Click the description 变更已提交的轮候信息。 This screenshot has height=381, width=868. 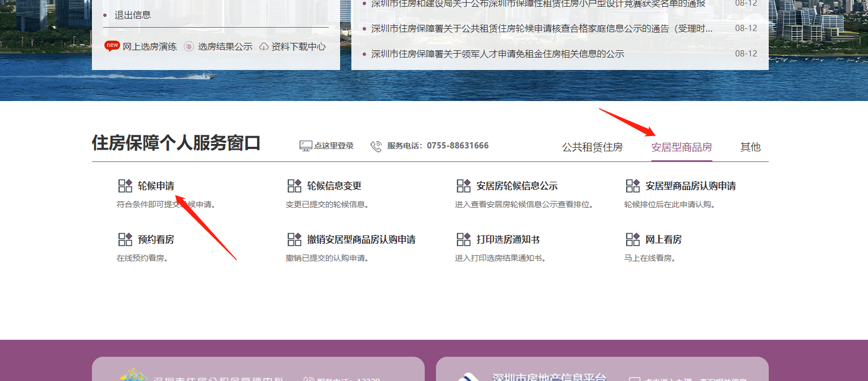click(x=328, y=204)
